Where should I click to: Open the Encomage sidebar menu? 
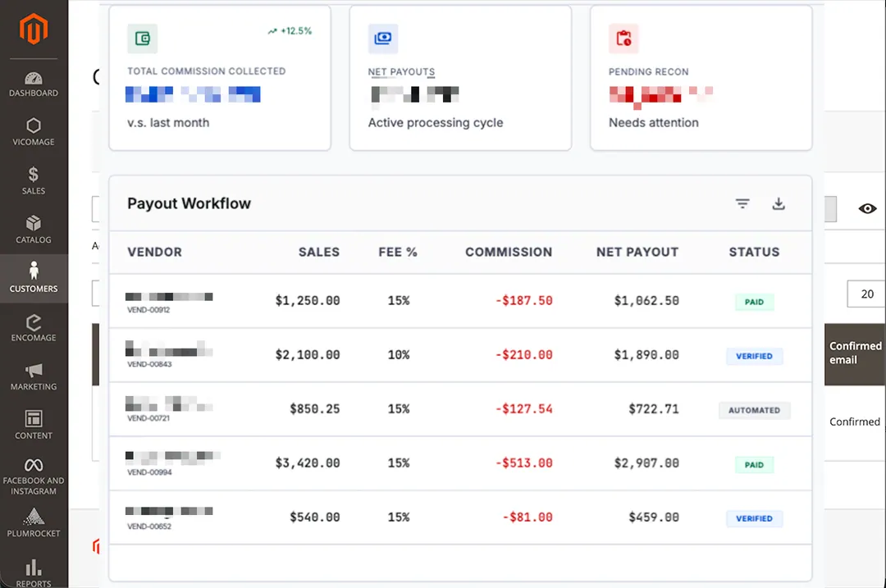tap(34, 327)
